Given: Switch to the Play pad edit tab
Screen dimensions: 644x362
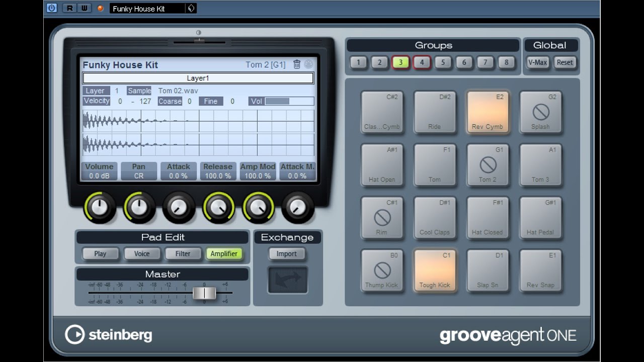Looking at the screenshot, I should 100,254.
